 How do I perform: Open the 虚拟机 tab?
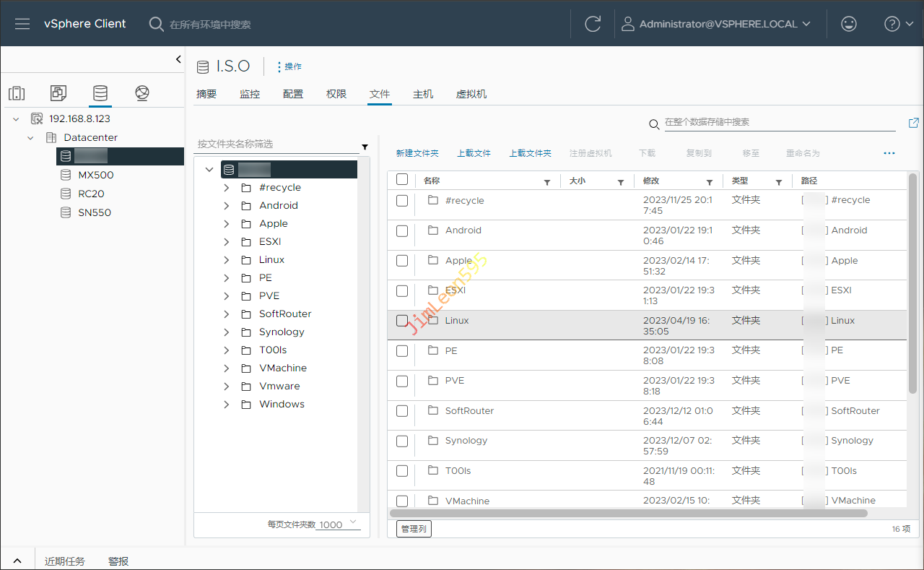[x=471, y=94]
